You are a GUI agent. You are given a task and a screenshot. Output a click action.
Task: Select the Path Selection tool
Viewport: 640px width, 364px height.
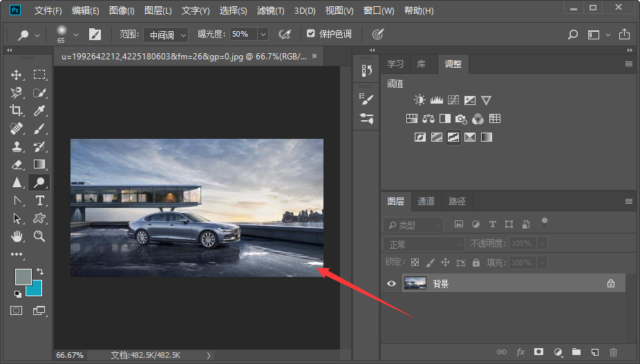point(17,218)
